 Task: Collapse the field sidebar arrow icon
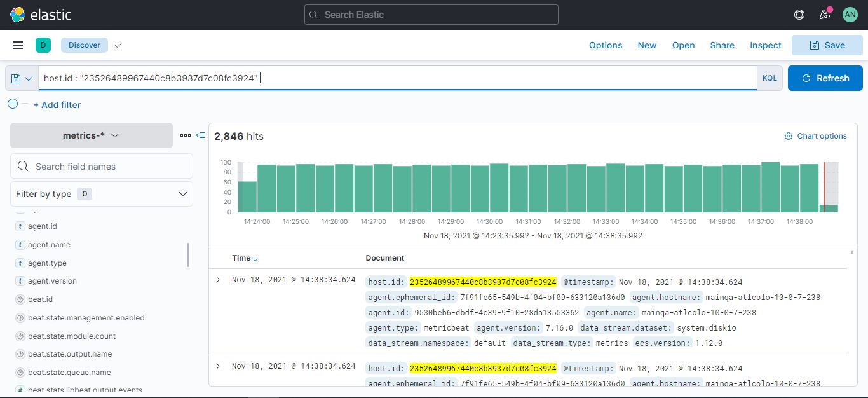tap(201, 135)
